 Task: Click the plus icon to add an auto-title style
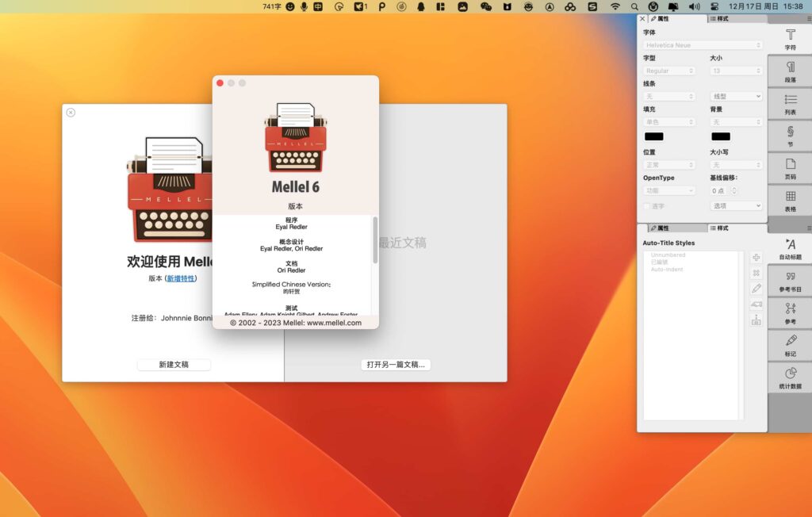756,255
